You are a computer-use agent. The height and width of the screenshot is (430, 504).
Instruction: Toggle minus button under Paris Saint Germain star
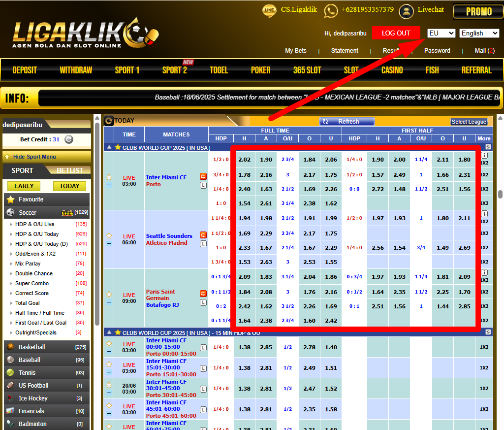109,302
